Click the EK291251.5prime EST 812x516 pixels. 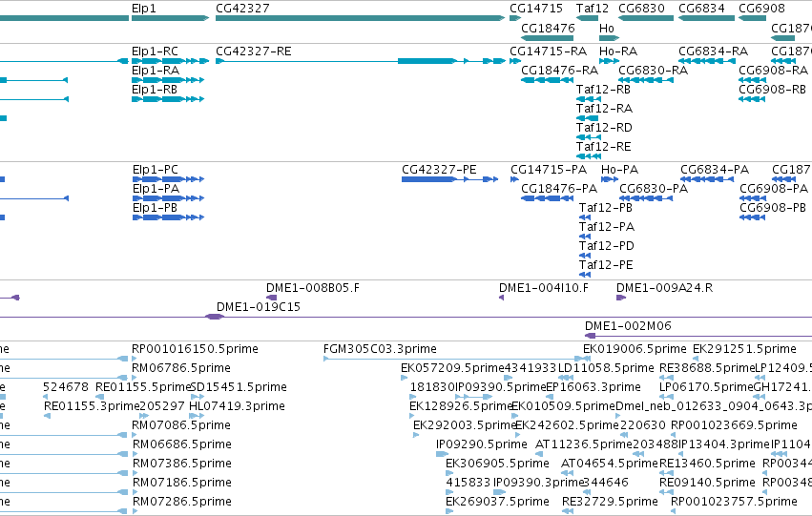click(x=696, y=359)
